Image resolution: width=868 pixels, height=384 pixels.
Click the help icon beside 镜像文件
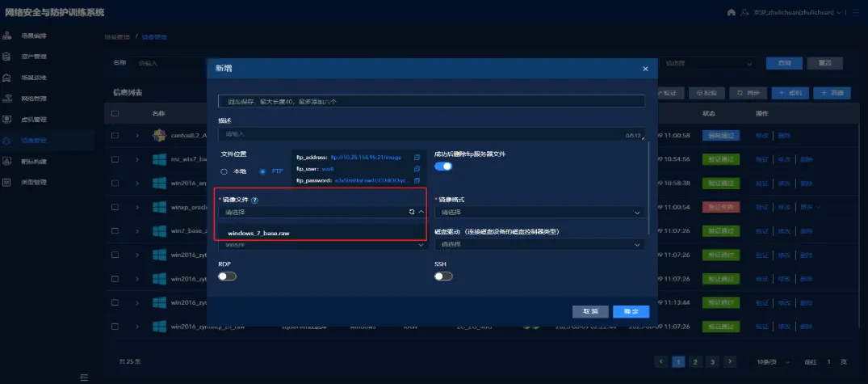(254, 200)
